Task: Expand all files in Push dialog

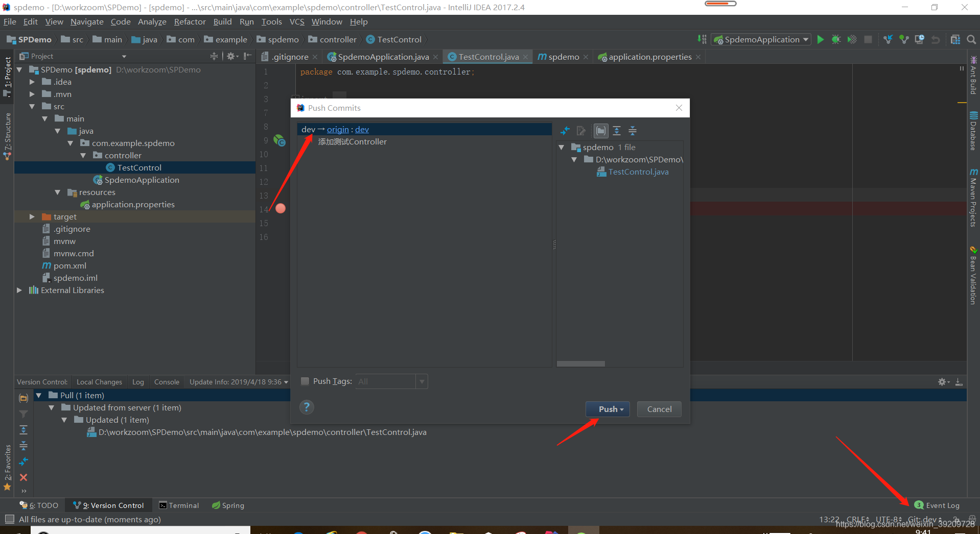Action: pos(617,131)
